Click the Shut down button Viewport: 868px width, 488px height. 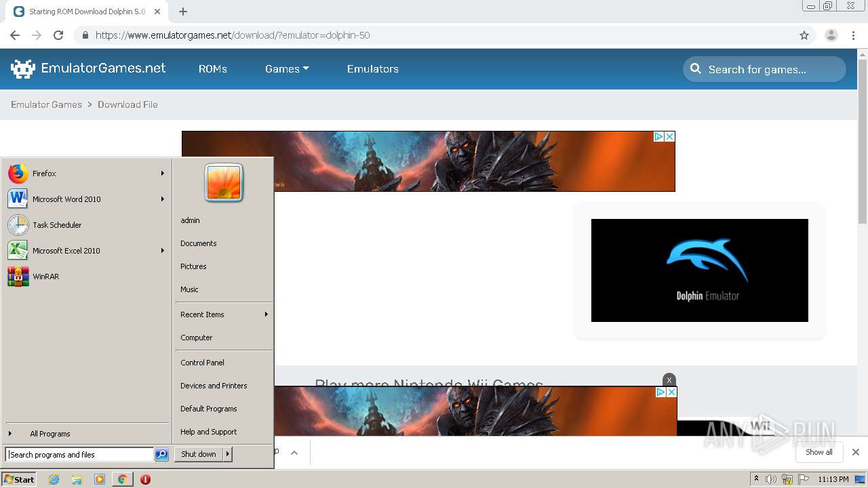(199, 454)
